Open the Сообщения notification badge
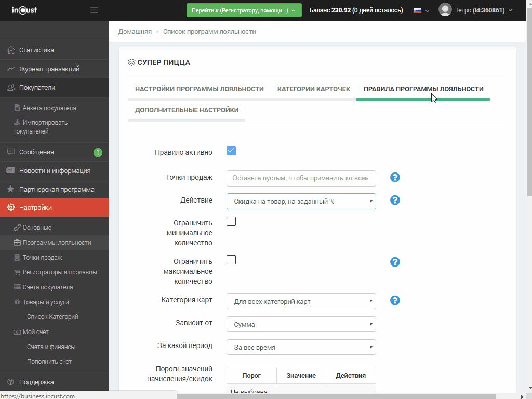The height and width of the screenshot is (399, 532). click(x=98, y=152)
